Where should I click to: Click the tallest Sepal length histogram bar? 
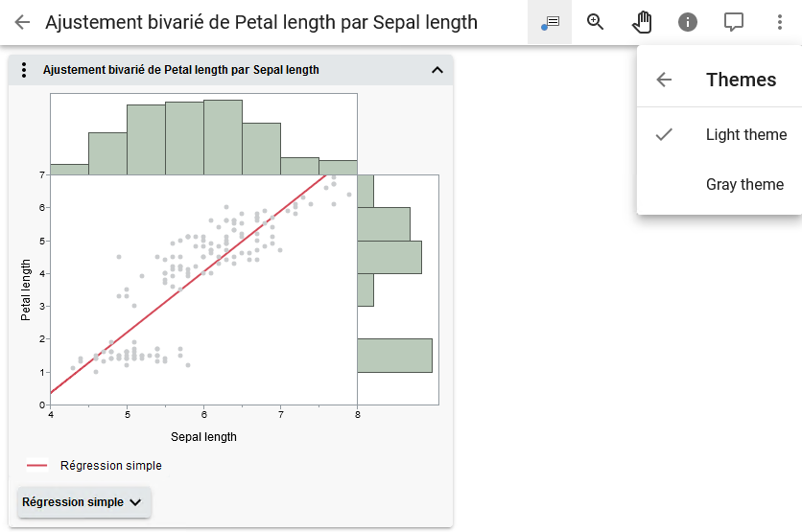223,136
